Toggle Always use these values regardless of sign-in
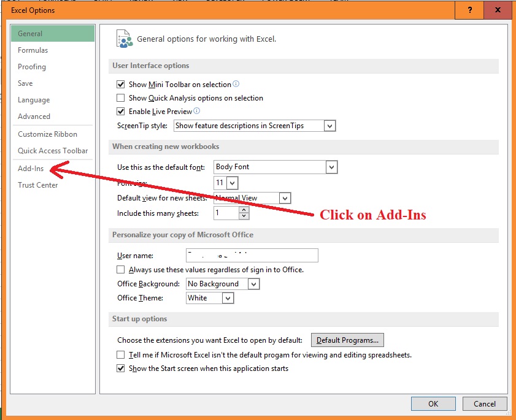 [120, 269]
